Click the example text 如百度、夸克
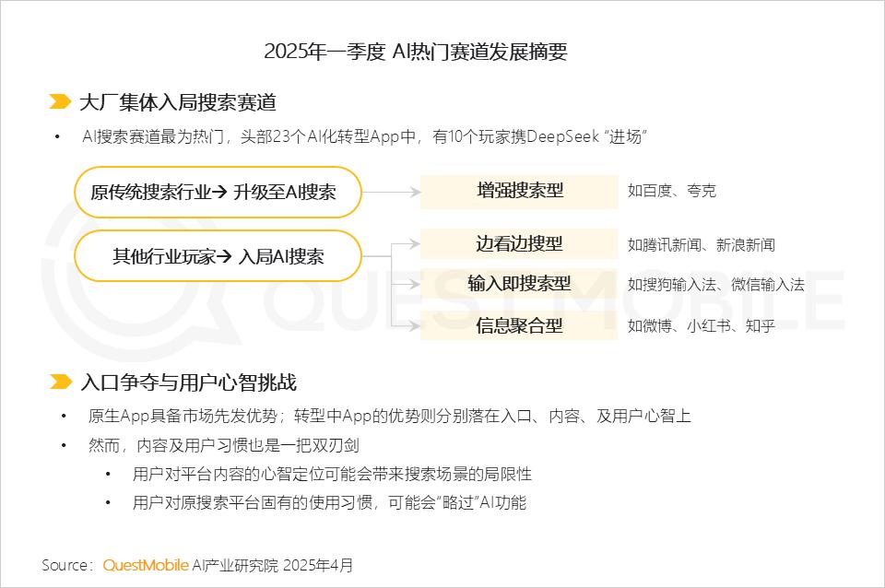Screen dimensions: 885x588 672,192
